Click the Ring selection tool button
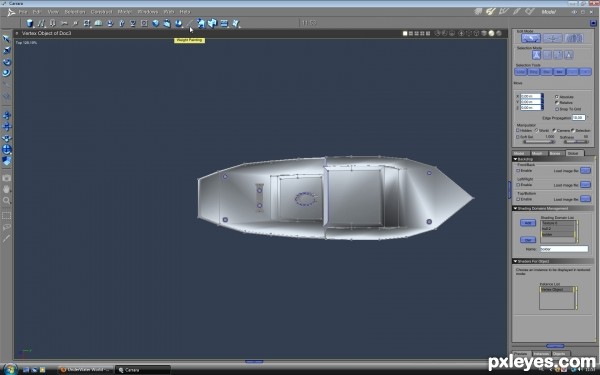This screenshot has width=600, height=375. click(x=533, y=72)
